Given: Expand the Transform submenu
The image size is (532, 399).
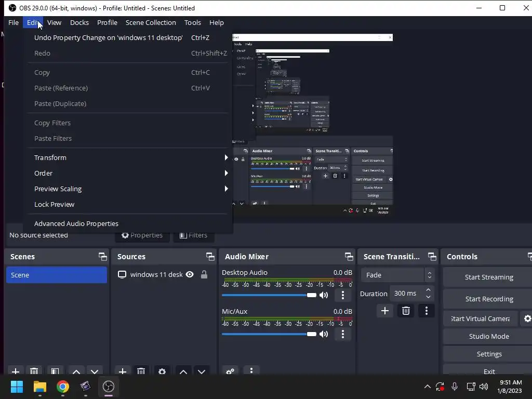Looking at the screenshot, I should pyautogui.click(x=128, y=157).
